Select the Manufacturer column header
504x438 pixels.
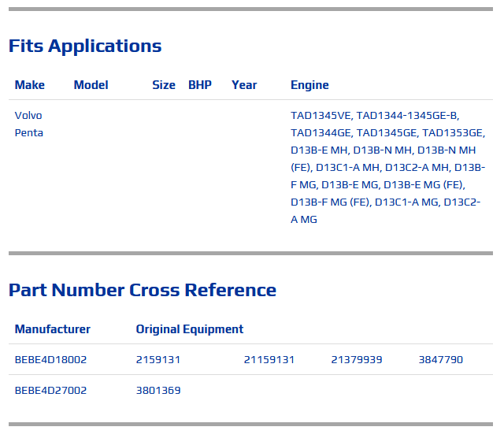coord(53,329)
